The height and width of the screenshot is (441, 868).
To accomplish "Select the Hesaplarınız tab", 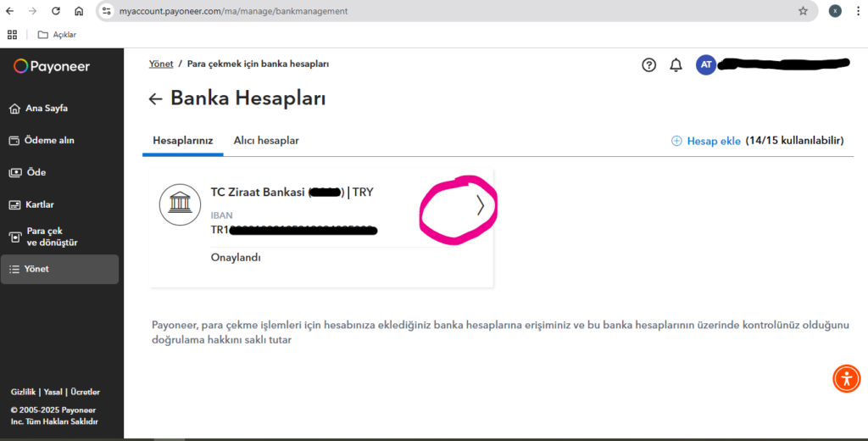I will 183,141.
